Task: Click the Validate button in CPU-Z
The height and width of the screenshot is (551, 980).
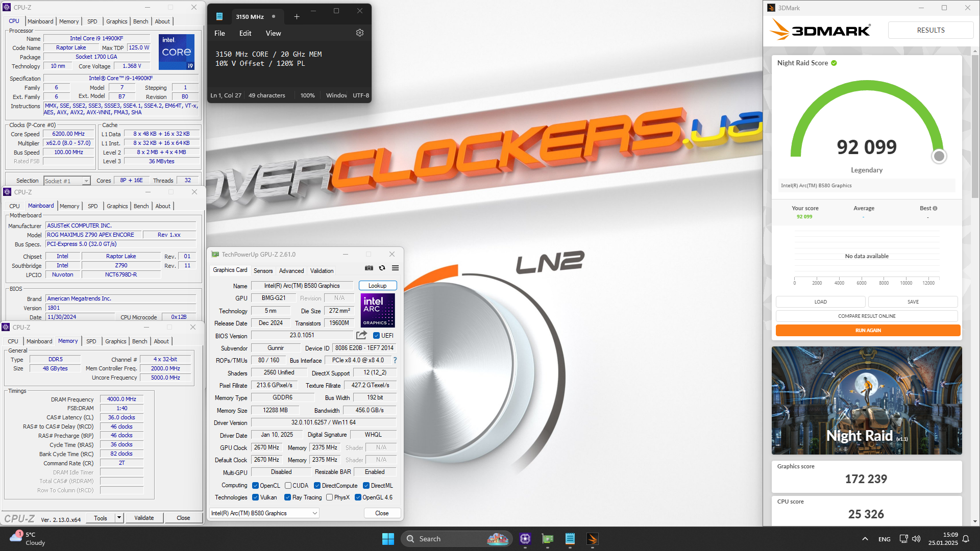Action: pos(144,517)
